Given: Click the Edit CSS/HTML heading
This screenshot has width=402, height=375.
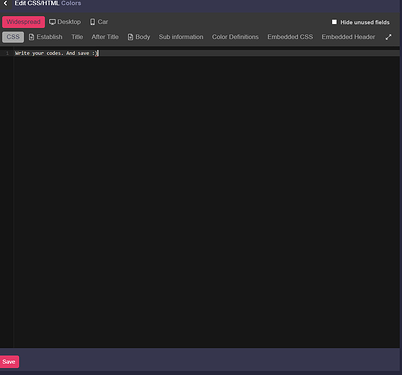Looking at the screenshot, I should [37, 3].
